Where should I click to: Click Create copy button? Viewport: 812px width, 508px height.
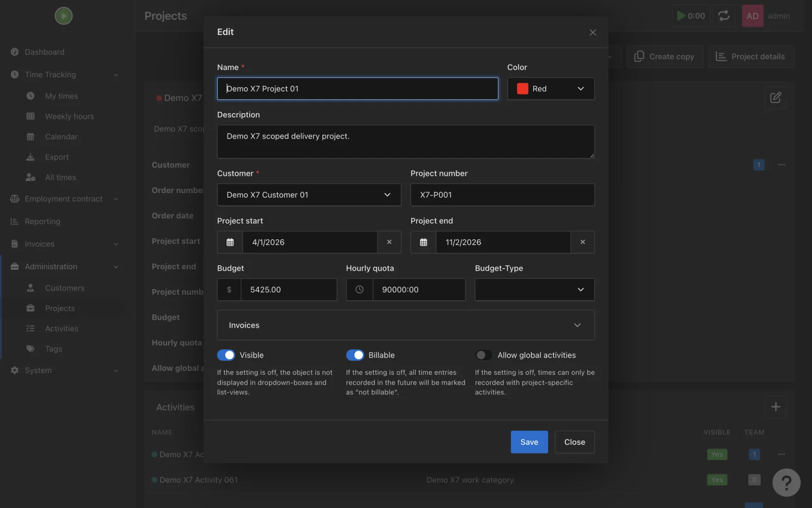pos(665,56)
